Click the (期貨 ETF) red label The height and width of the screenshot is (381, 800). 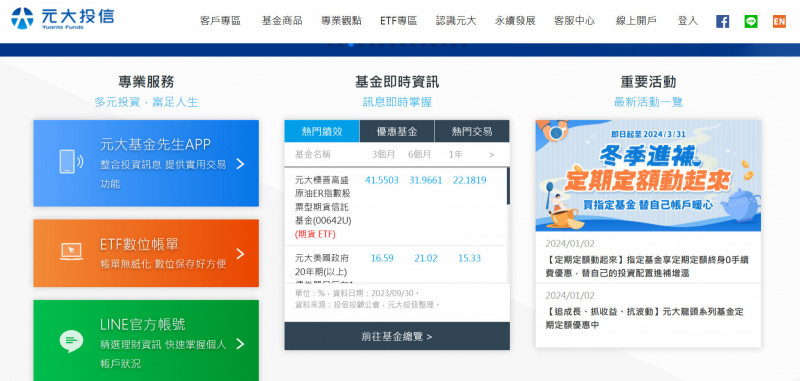point(315,235)
